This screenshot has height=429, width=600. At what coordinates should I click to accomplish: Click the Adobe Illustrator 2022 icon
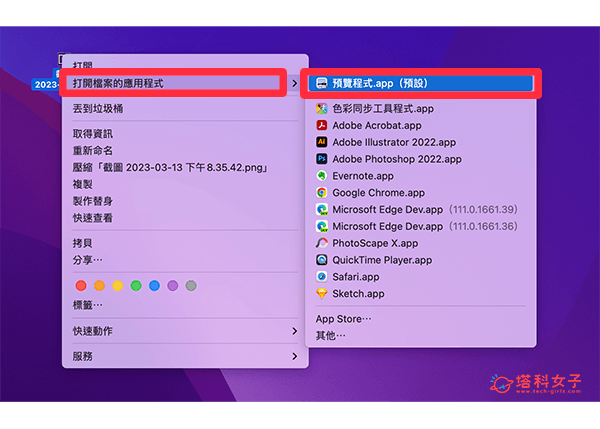point(322,142)
